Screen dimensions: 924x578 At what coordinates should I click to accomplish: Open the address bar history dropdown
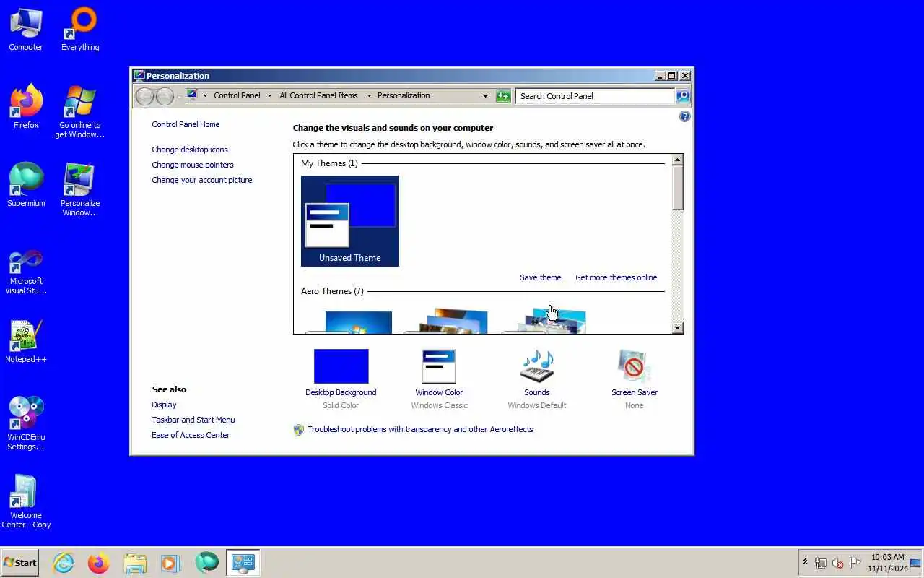pyautogui.click(x=485, y=95)
